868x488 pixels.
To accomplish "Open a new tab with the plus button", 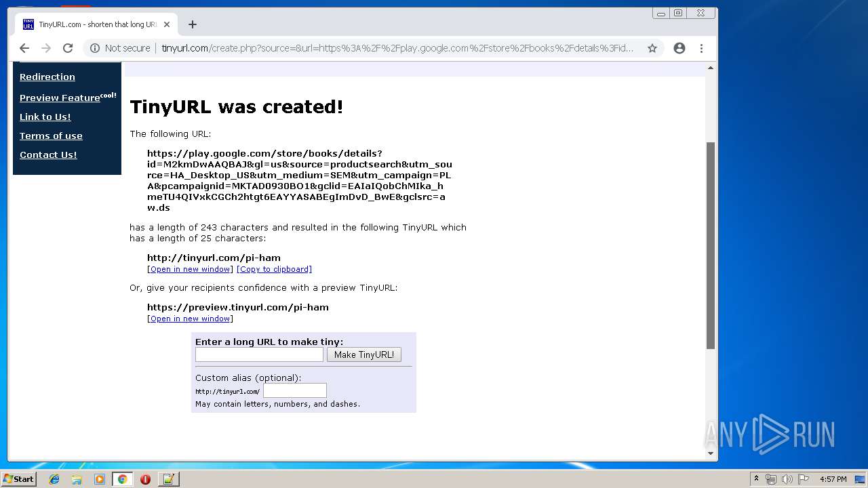I will (x=193, y=24).
